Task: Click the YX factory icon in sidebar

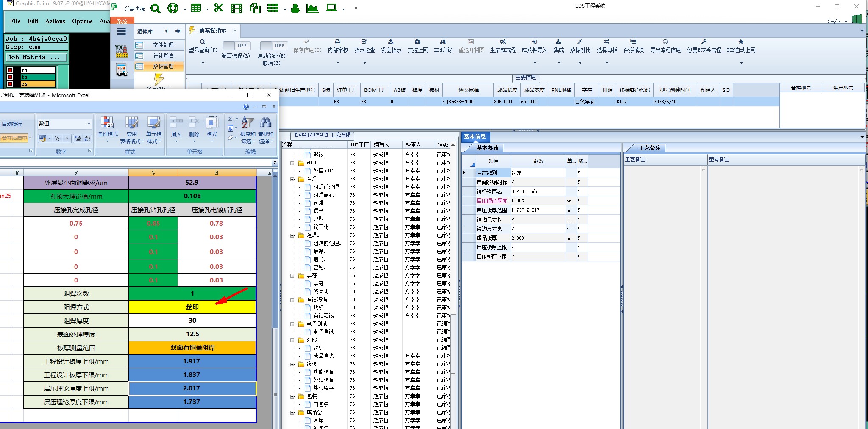Action: [x=122, y=51]
